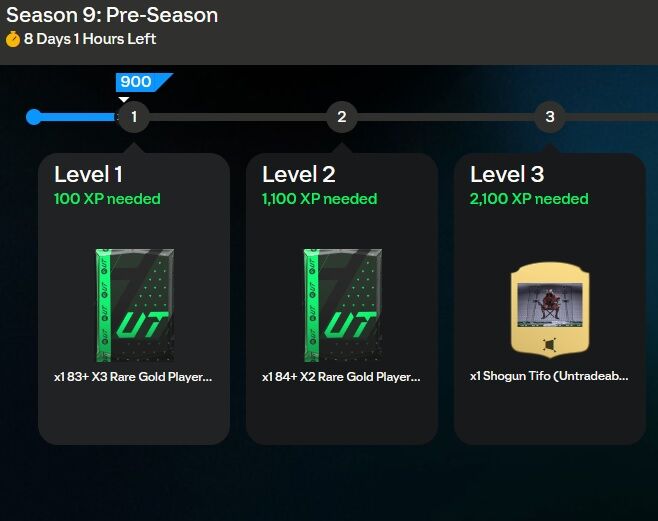The width and height of the screenshot is (658, 521).
Task: Select the 83+ X3 Rare Gold Player reward text
Action: [x=133, y=377]
